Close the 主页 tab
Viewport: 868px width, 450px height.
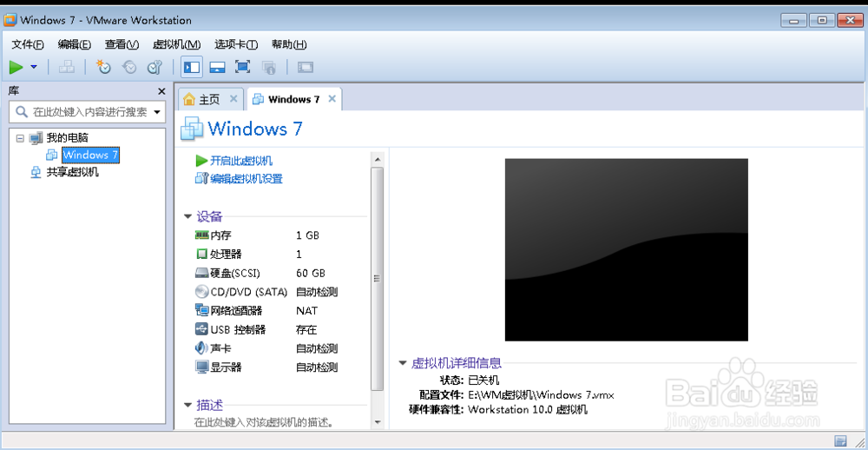tap(233, 99)
